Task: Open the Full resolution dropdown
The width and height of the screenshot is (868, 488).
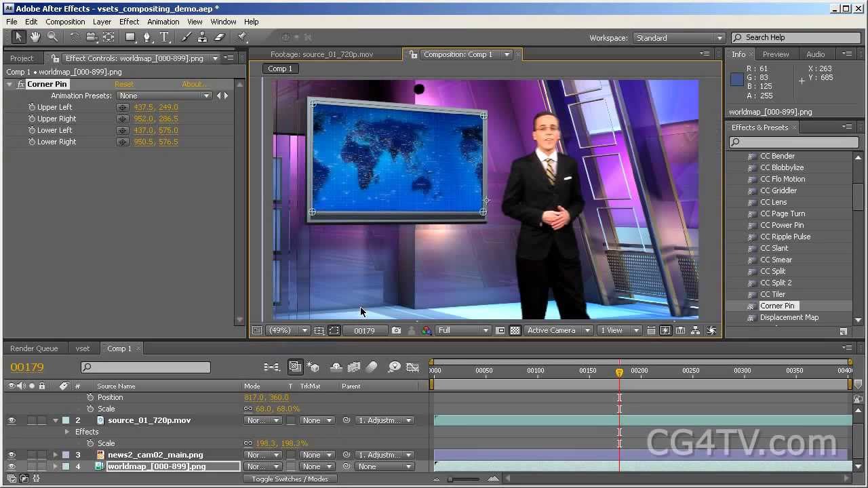Action: pyautogui.click(x=464, y=330)
